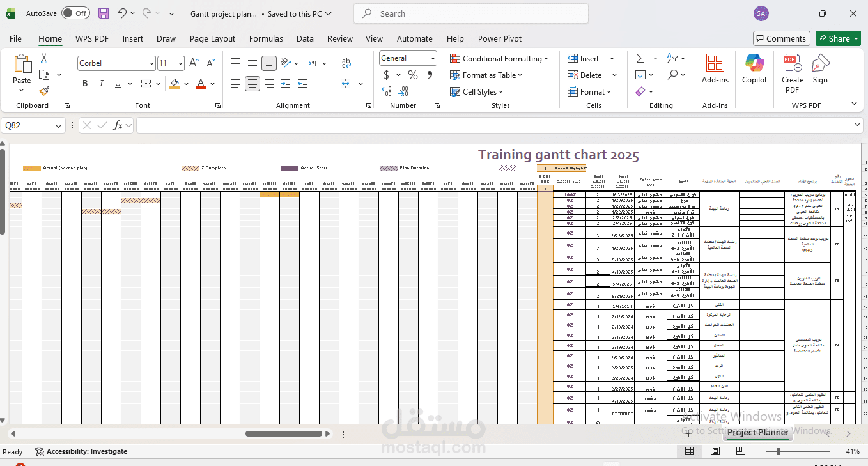Click the Cut scissors icon
This screenshot has height=466, width=868.
coord(44,59)
